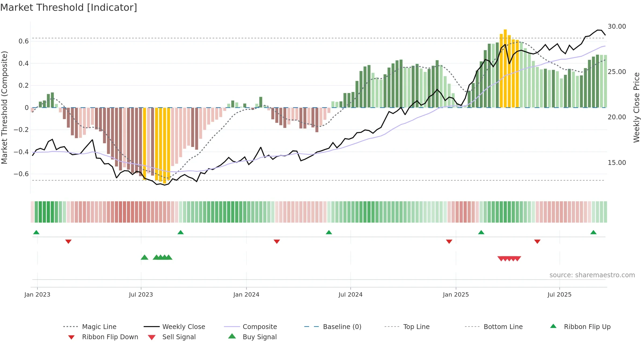This screenshot has width=644, height=362.
Task: Click the isolated buy signal triangle at Jul 2023
Action: (145, 257)
